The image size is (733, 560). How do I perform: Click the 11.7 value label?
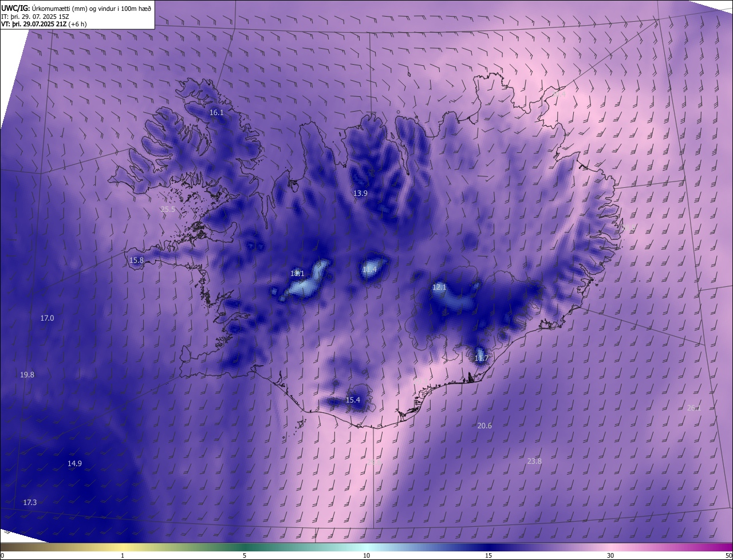482,359
